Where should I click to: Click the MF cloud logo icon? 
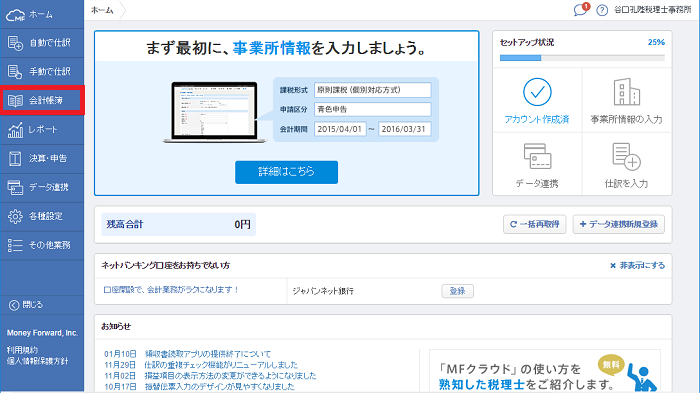point(15,15)
